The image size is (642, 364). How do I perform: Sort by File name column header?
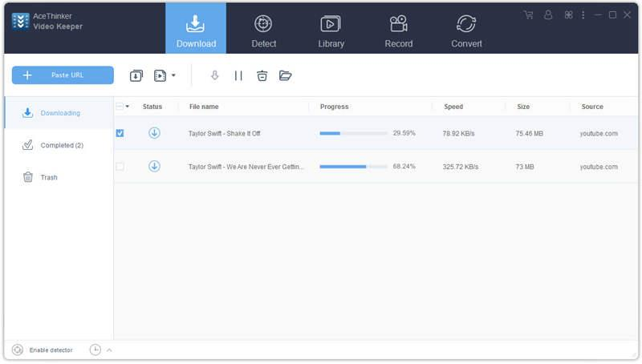204,107
